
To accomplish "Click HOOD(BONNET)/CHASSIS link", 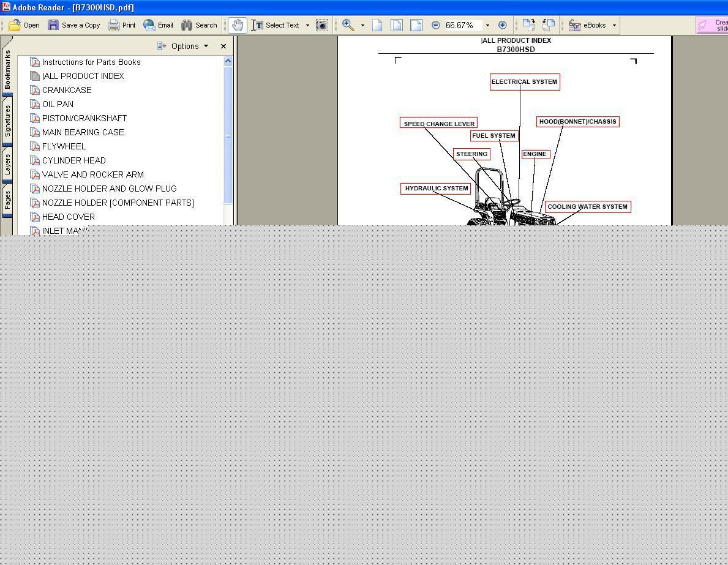I will pyautogui.click(x=577, y=122).
